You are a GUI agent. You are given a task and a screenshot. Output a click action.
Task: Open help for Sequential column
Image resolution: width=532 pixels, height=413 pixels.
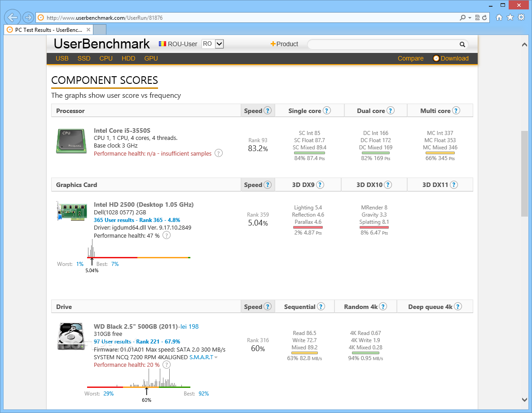tap(321, 306)
